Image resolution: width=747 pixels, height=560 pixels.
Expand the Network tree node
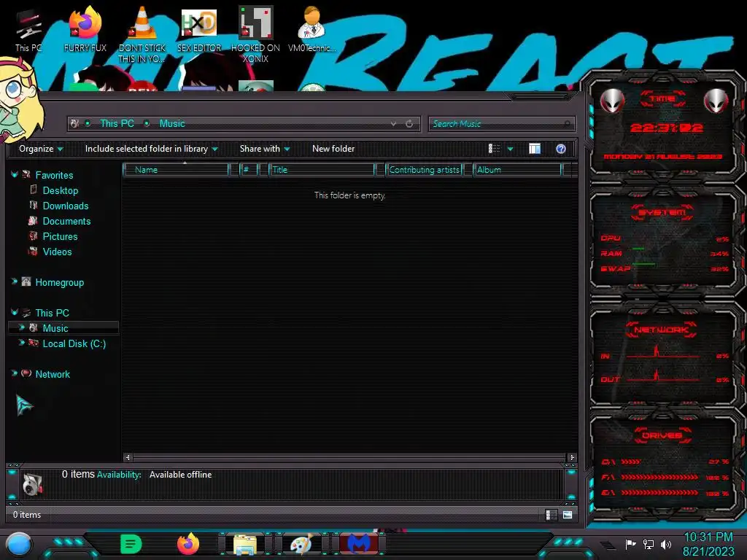coord(15,374)
